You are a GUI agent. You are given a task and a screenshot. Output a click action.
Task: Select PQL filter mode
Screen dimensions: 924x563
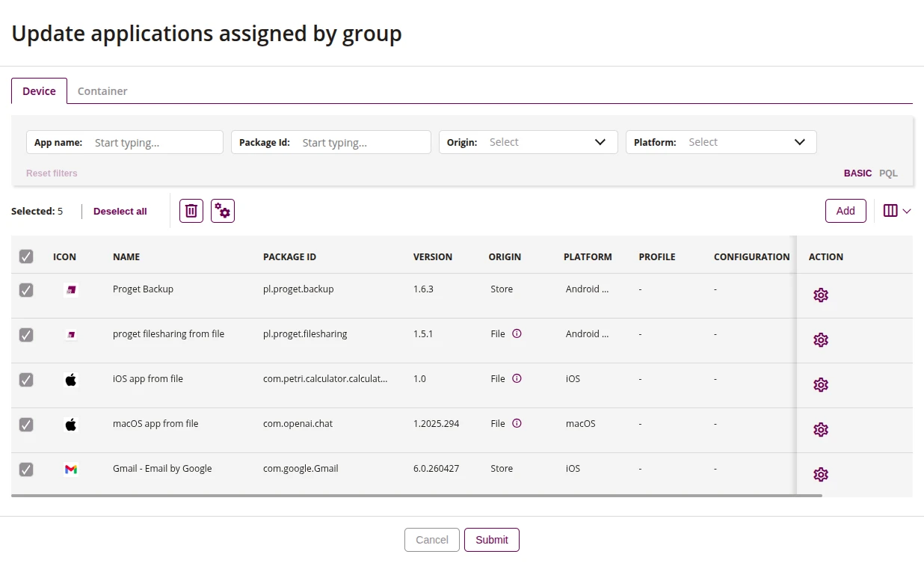click(888, 173)
